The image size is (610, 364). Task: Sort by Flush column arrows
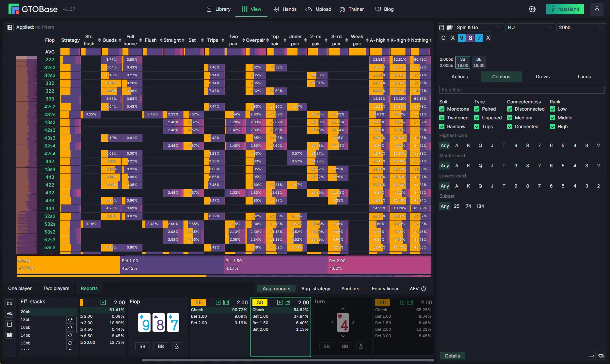(161, 40)
